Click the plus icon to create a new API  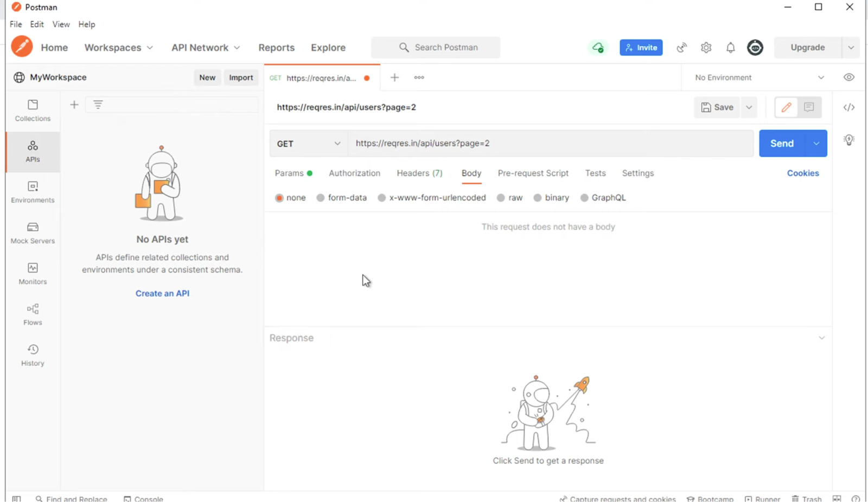[74, 105]
